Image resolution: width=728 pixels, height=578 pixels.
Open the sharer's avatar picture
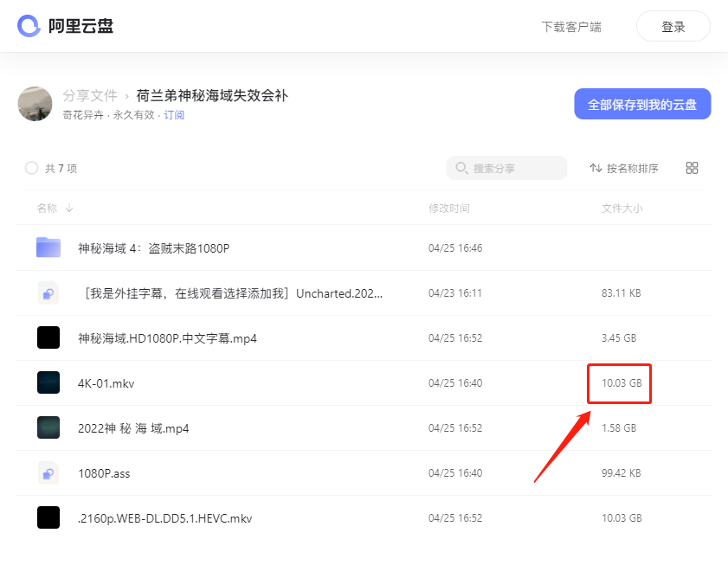35,104
